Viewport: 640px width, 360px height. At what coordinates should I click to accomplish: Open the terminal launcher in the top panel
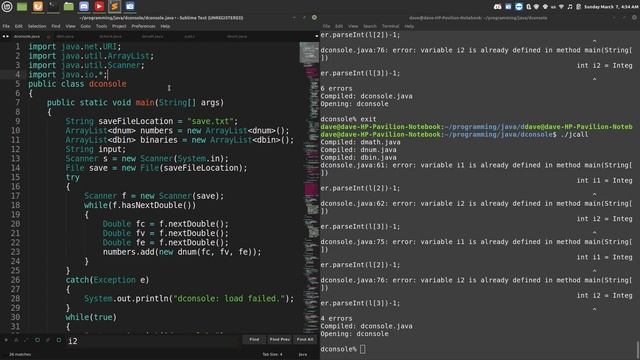[x=53, y=6]
